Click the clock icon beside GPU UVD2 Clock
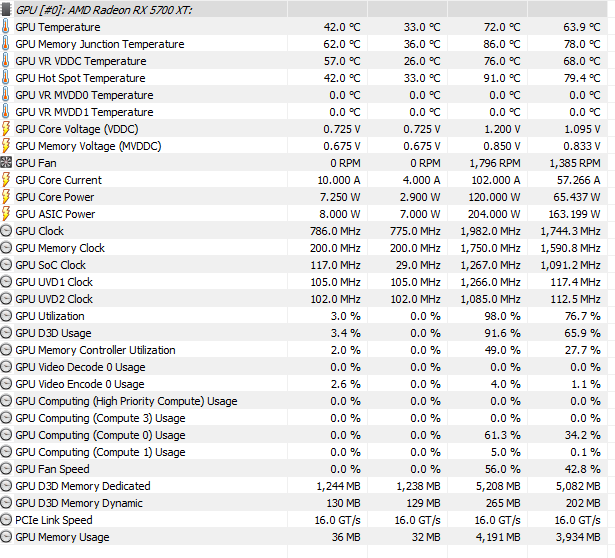 6,298
